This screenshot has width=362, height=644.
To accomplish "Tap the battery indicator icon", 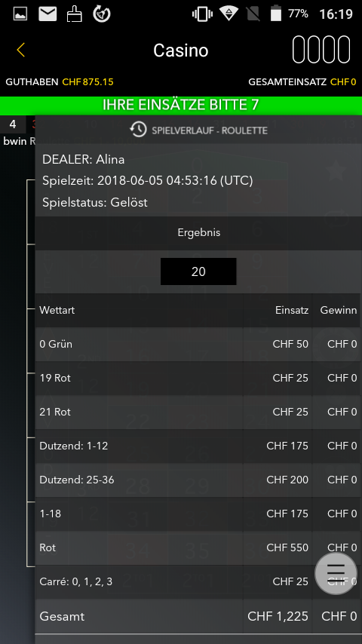I will tap(276, 14).
